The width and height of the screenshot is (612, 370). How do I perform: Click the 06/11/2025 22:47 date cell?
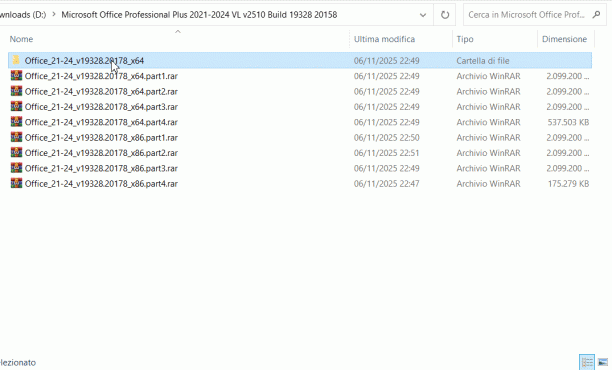[x=386, y=183]
